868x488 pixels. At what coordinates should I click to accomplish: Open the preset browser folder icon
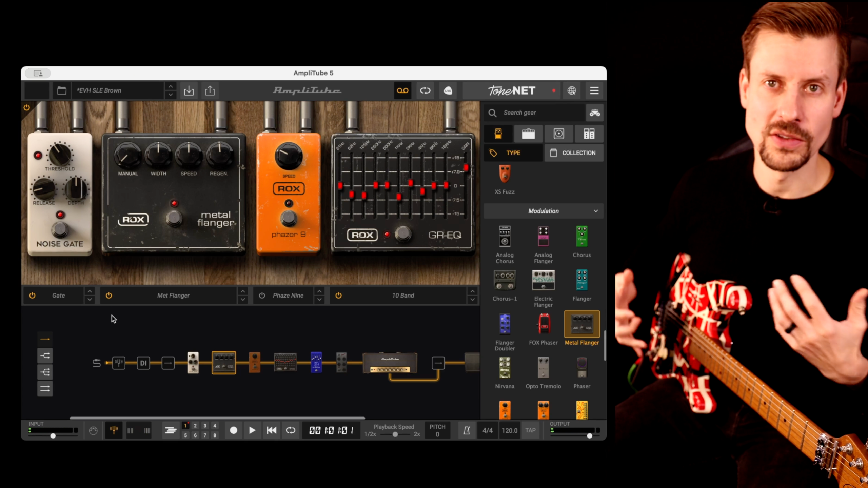[x=61, y=90]
